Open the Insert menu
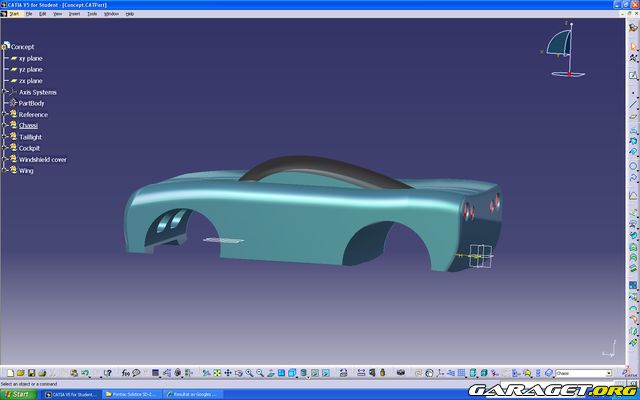640x400 pixels. coord(74,14)
